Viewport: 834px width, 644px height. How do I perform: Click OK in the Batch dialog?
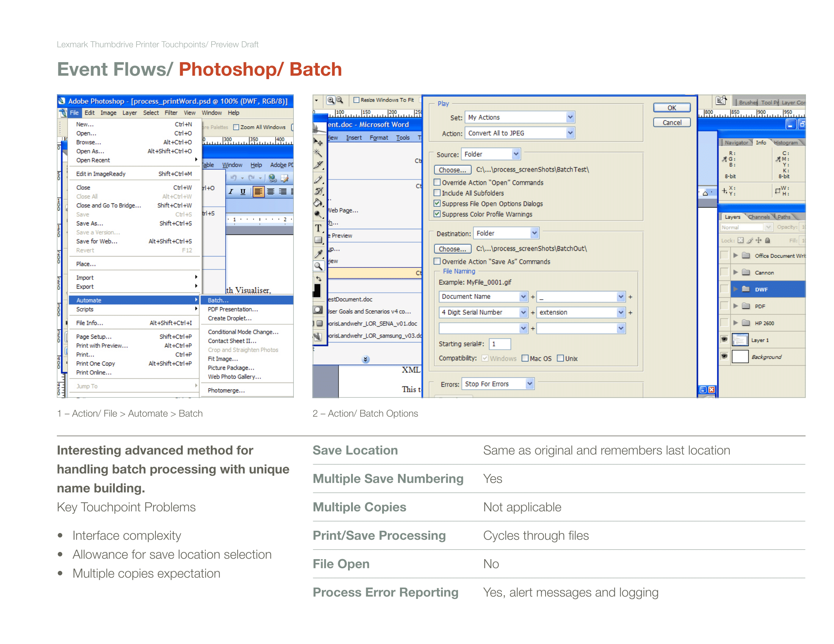coord(672,108)
